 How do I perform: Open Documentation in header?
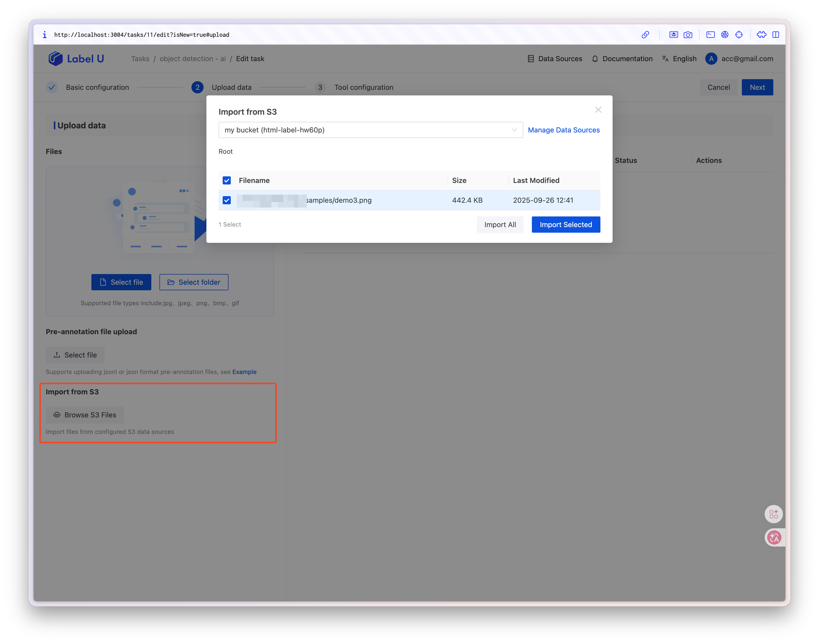pos(622,58)
